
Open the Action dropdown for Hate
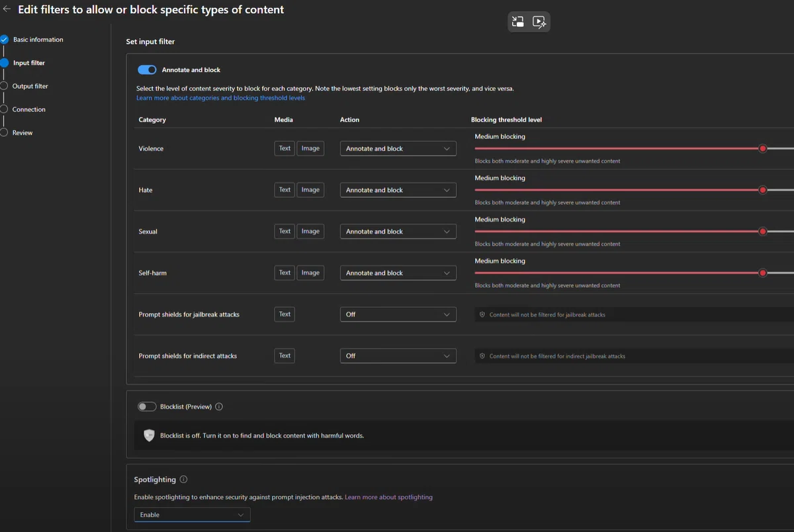[x=398, y=190]
